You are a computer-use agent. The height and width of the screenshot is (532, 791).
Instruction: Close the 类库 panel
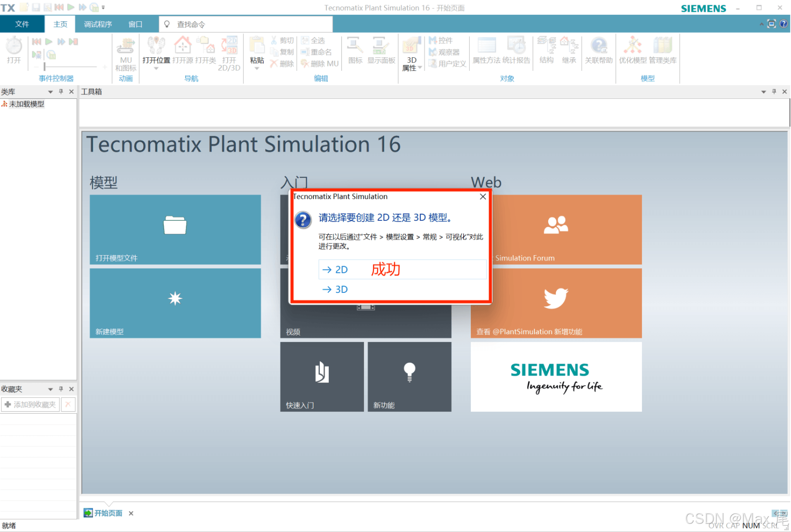pyautogui.click(x=71, y=92)
